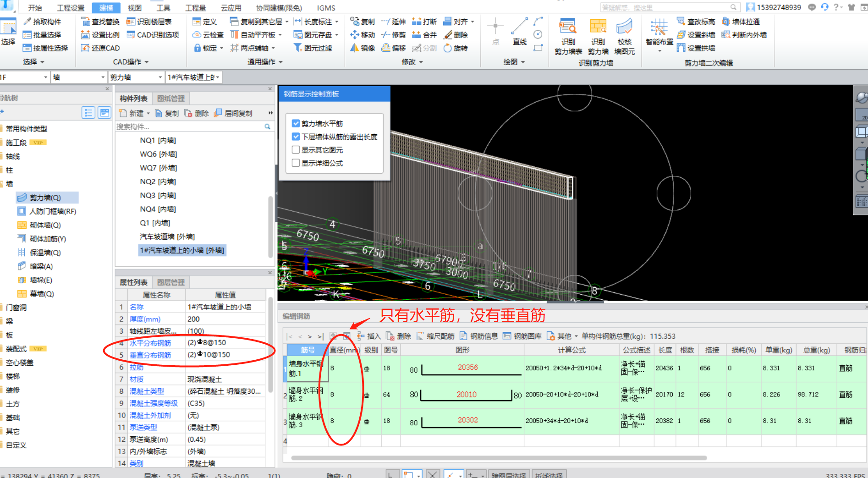Click 按属性选择 button

tap(45, 48)
